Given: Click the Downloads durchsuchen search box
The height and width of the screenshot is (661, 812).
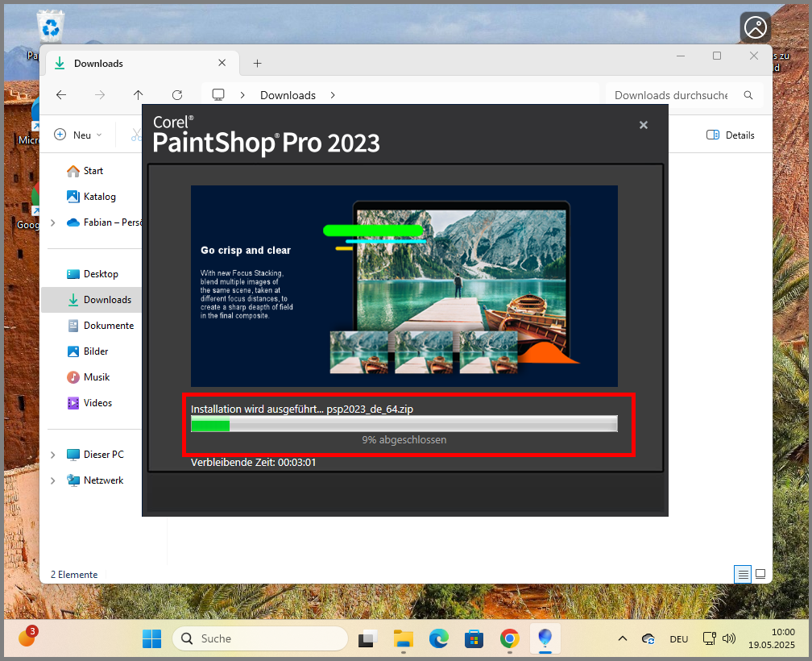Looking at the screenshot, I should [x=675, y=94].
